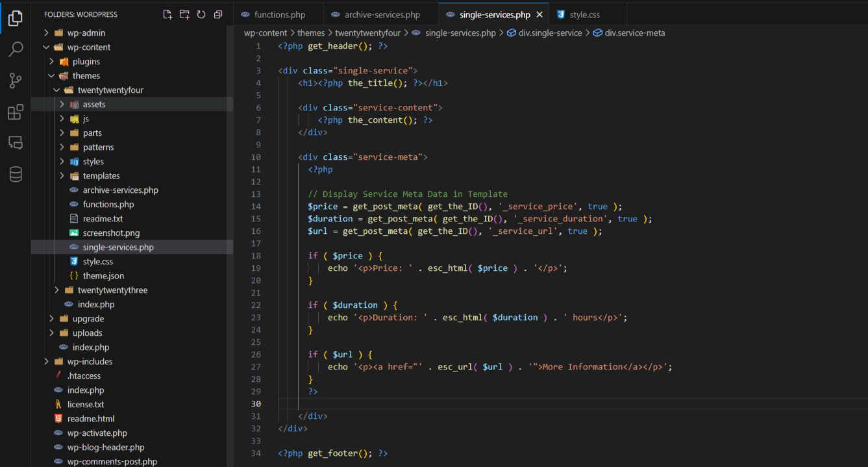The image size is (868, 467).
Task: Expand the wp-admin folder
Action: point(86,33)
